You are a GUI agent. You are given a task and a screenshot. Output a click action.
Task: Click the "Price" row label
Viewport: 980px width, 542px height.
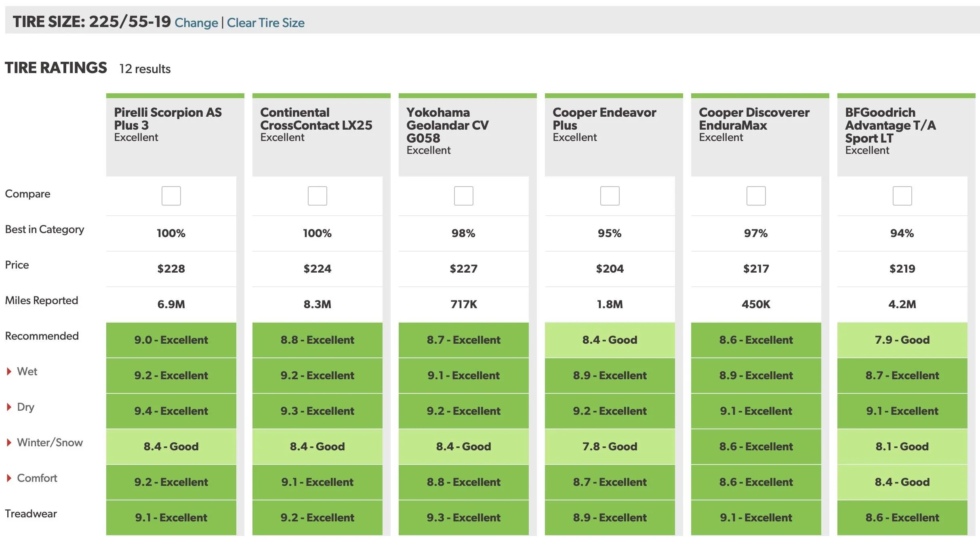(17, 265)
